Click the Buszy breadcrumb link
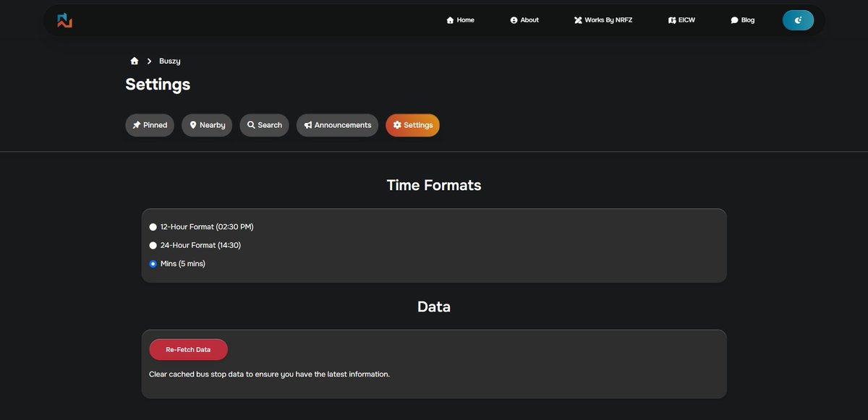 tap(170, 61)
